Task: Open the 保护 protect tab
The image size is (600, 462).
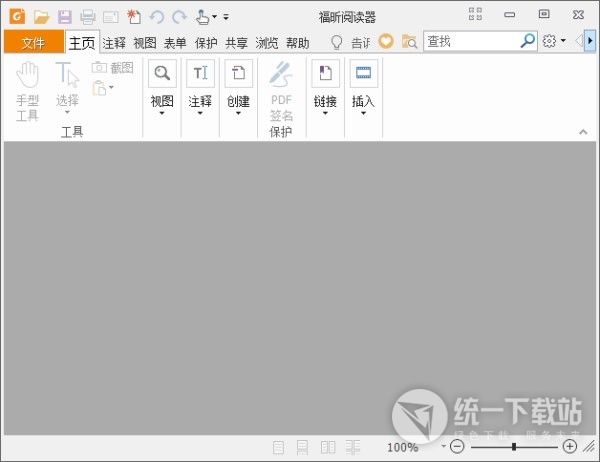Action: (206, 43)
